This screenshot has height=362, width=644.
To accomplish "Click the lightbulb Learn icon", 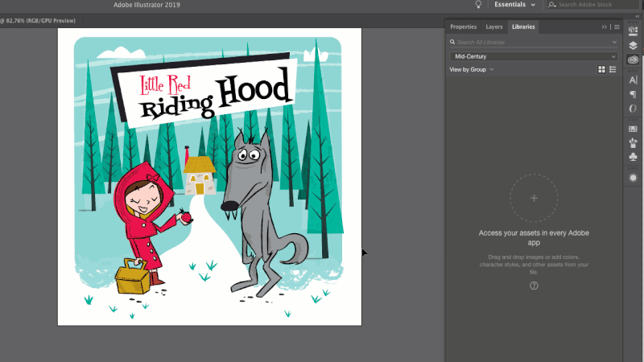I will tap(478, 5).
